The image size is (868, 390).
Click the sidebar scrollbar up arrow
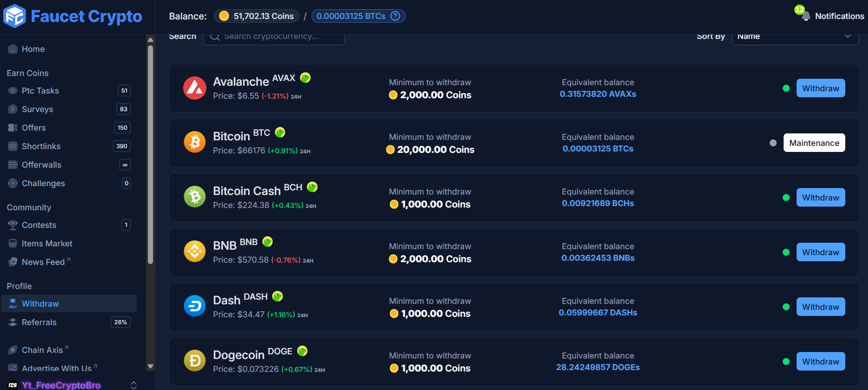(150, 40)
